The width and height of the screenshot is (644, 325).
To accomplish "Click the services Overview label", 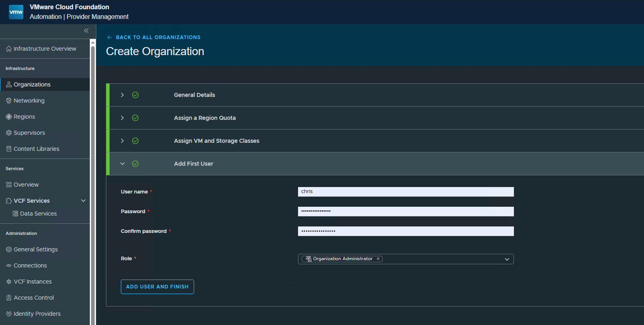I will [x=26, y=185].
